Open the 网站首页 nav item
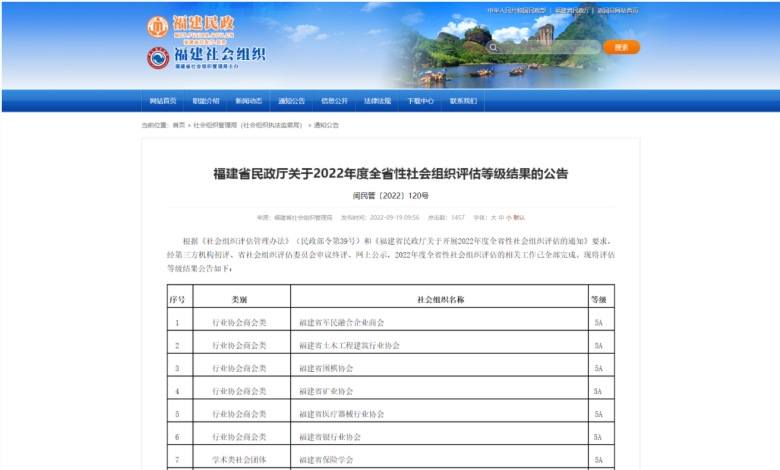The height and width of the screenshot is (470, 780). click(163, 101)
